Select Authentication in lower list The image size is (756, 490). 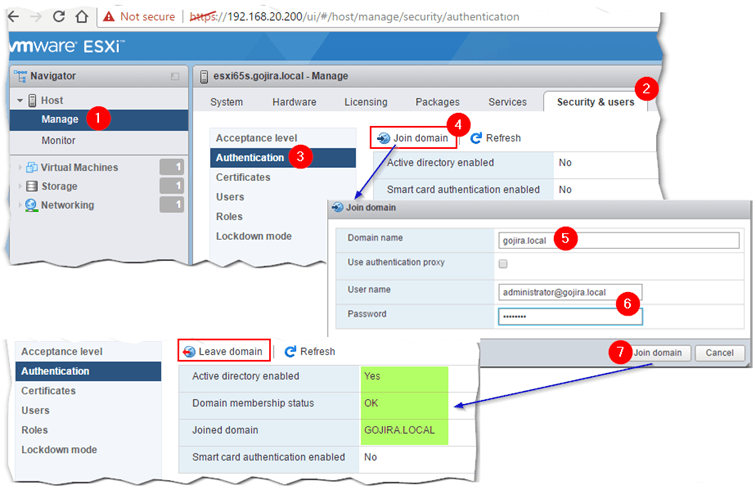(88, 371)
